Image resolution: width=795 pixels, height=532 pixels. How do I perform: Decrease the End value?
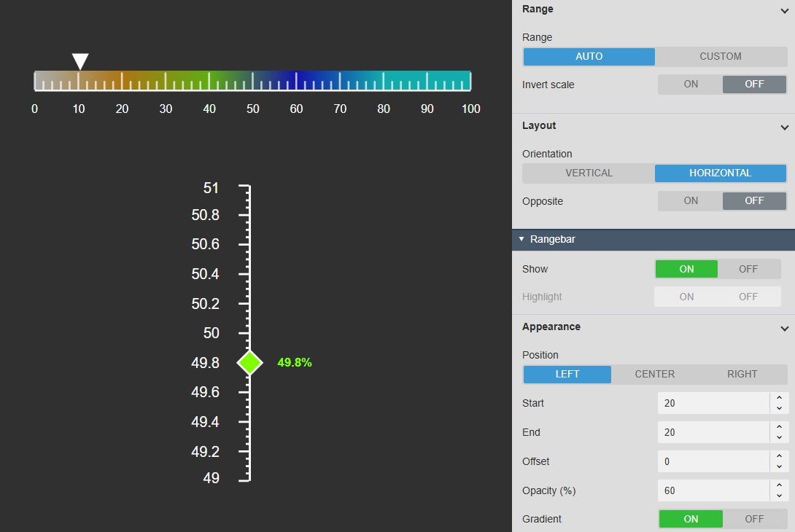(779, 438)
